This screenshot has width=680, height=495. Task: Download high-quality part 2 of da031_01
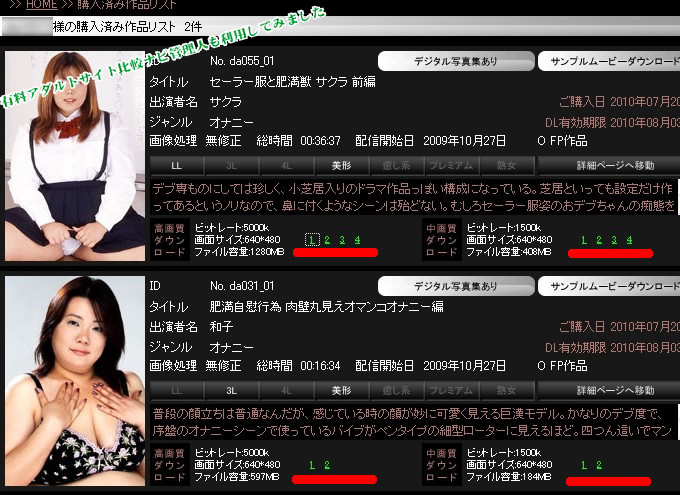[x=327, y=465]
